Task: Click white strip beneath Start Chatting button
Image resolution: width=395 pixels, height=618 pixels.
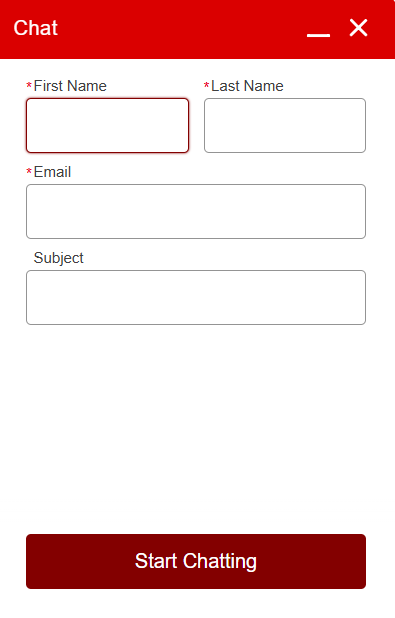Action: coord(196,604)
